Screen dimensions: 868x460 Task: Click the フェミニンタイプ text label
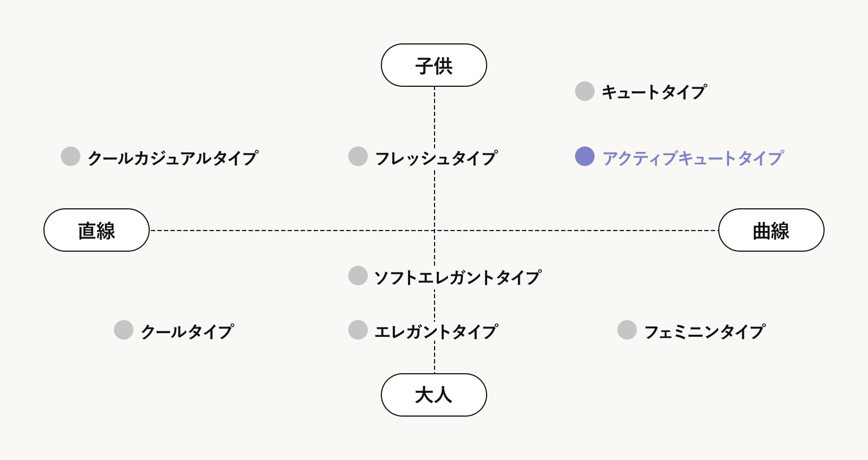point(705,331)
